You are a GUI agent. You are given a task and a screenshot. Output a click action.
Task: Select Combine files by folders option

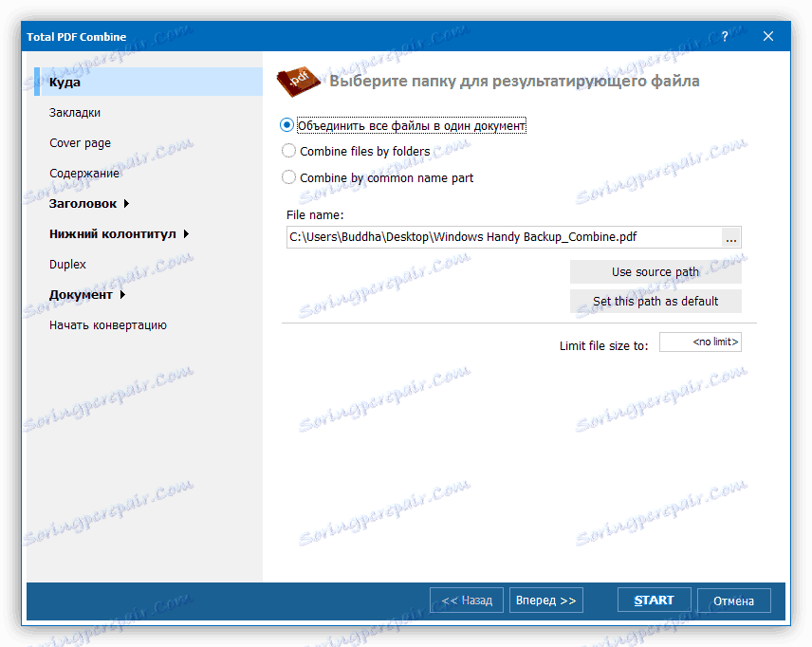click(x=288, y=151)
